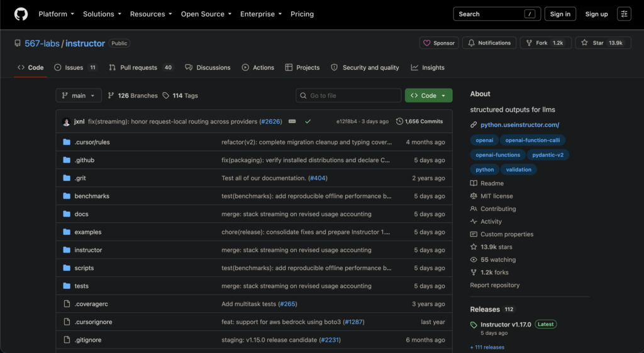Switch to Security and quality tab

[x=365, y=68]
